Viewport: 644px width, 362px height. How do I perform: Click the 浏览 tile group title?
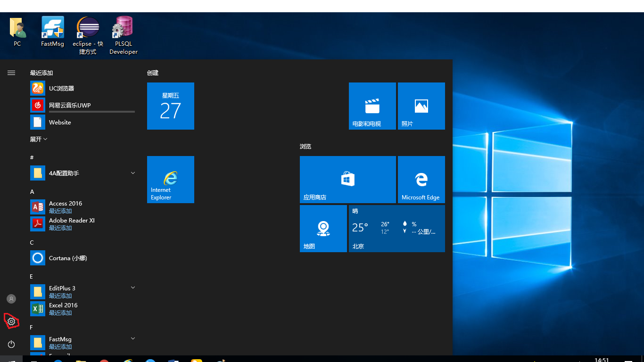305,147
